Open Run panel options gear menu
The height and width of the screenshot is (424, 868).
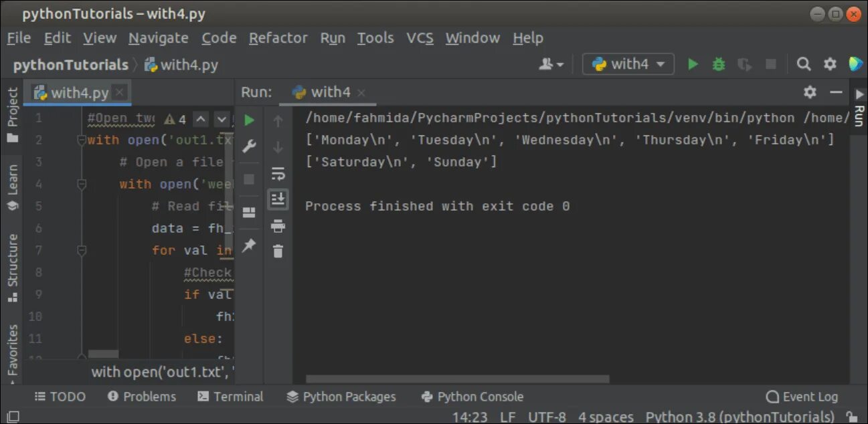click(810, 92)
